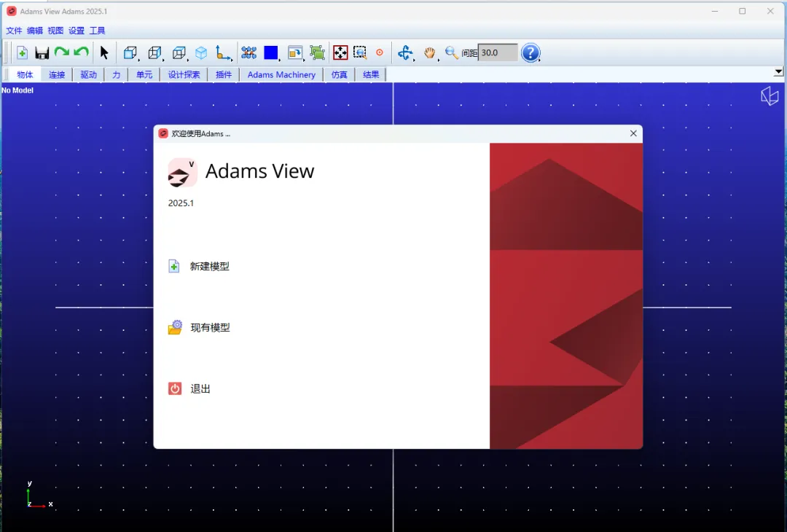Viewport: 787px width, 532px height.
Task: Open the 视图 menu
Action: [55, 31]
